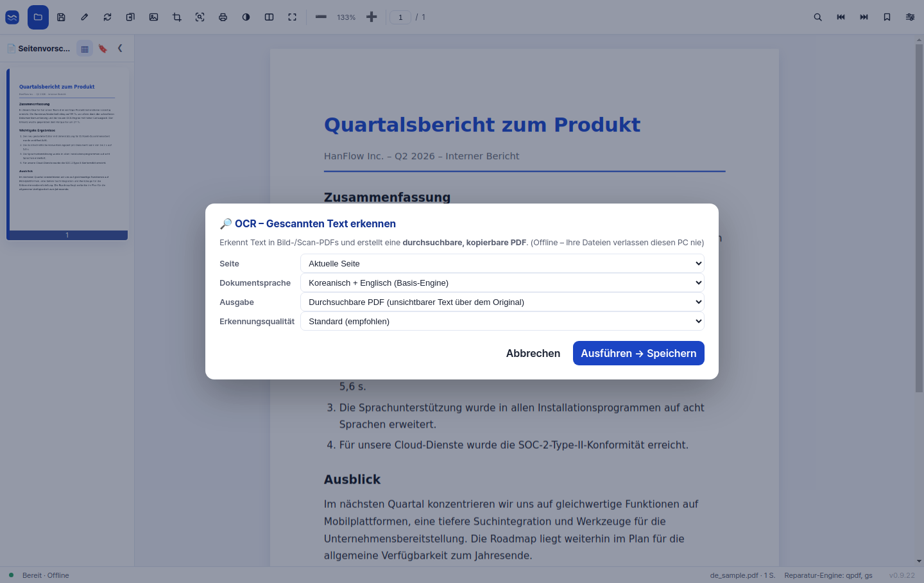Click the version number v0.9.22

[x=902, y=575]
